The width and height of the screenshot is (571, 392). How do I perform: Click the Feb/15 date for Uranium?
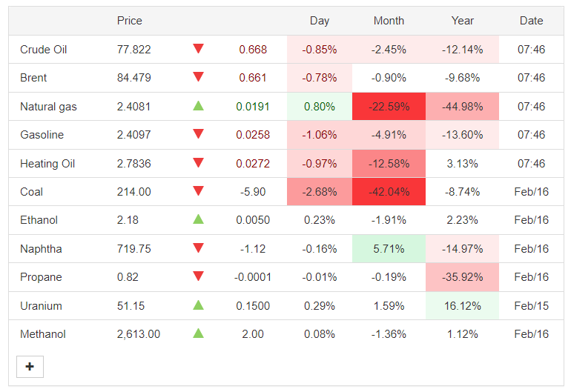pos(531,306)
